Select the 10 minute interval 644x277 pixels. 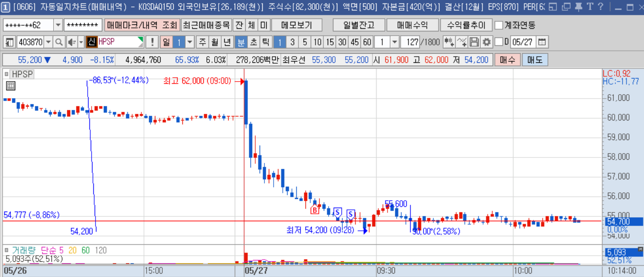coord(317,42)
